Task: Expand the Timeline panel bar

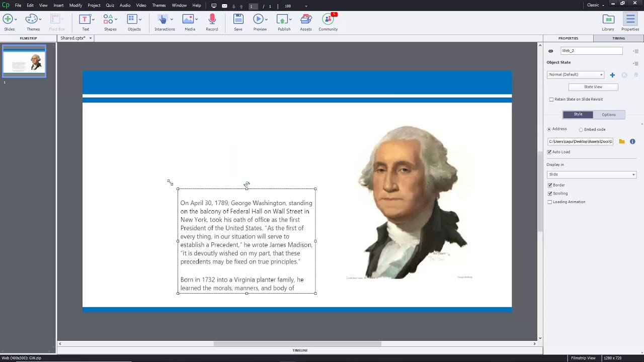Action: pyautogui.click(x=300, y=350)
